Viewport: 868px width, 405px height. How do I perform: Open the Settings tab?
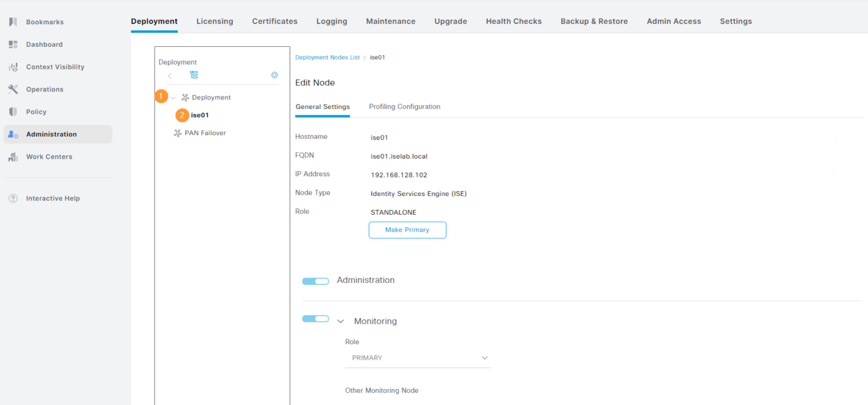pyautogui.click(x=736, y=21)
